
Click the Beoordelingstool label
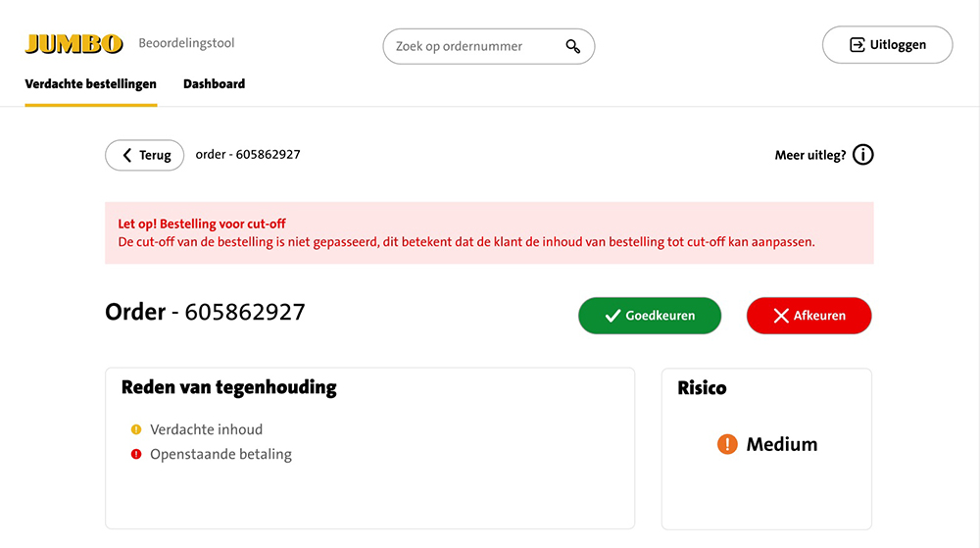(186, 43)
